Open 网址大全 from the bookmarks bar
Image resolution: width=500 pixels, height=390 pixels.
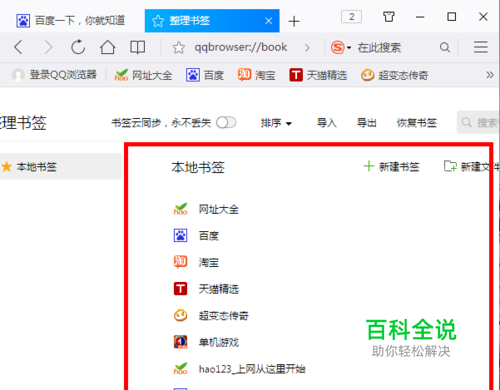pyautogui.click(x=143, y=75)
